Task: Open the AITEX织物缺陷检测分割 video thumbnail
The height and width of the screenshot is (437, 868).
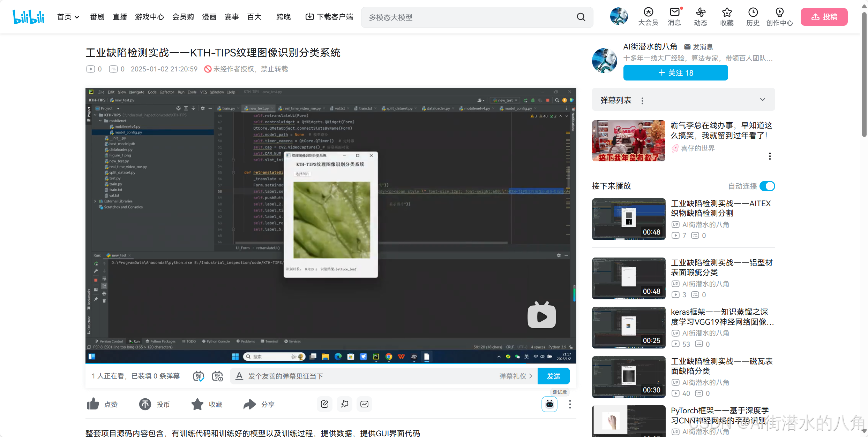Action: click(628, 219)
